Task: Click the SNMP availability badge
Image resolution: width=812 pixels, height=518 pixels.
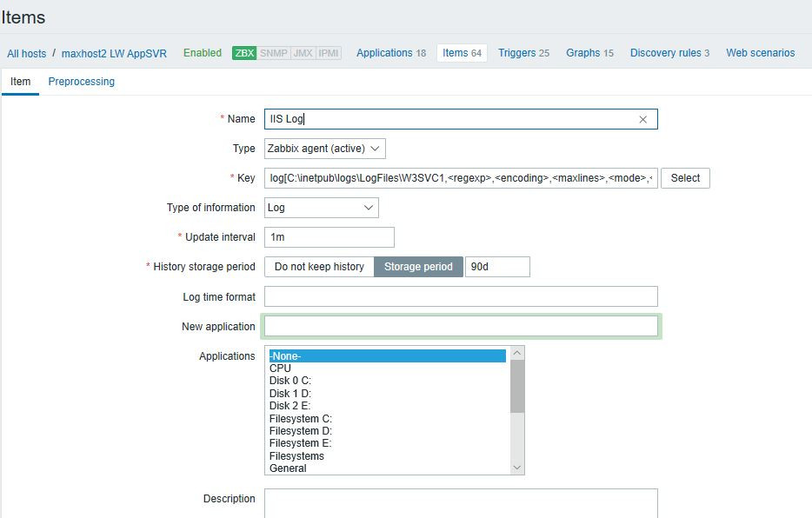Action: 274,53
